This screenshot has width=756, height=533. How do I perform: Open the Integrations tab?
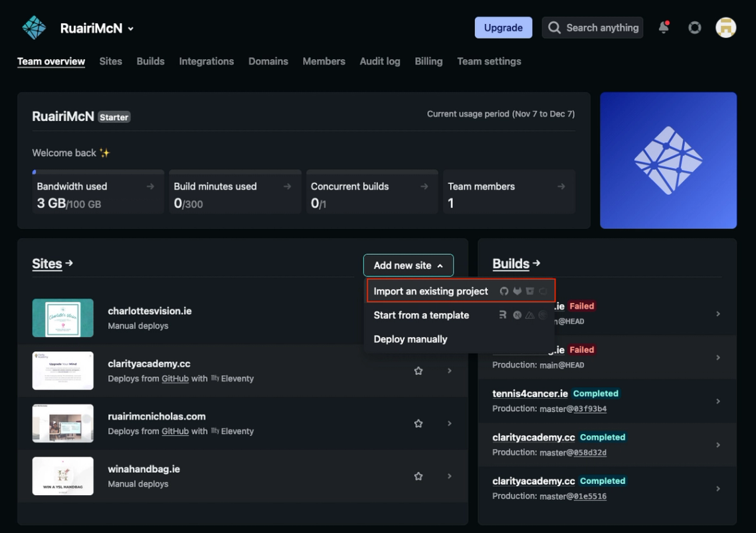point(207,61)
